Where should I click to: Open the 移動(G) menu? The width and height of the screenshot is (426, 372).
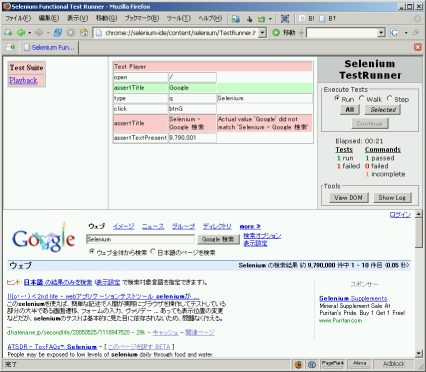tap(106, 19)
